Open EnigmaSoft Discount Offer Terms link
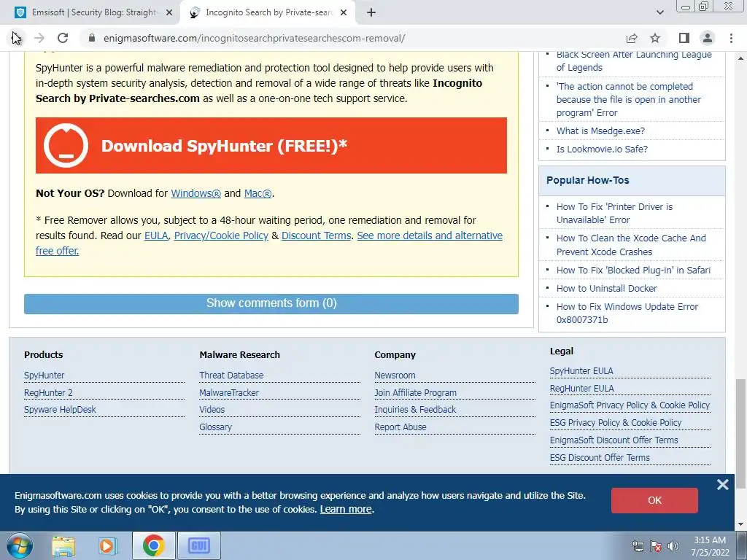 click(x=614, y=440)
